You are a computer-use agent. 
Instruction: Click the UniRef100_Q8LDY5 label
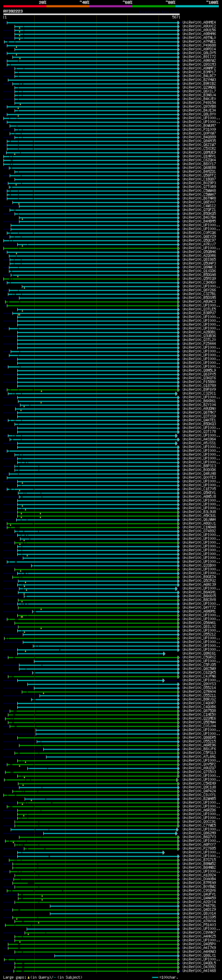(x=199, y=53)
